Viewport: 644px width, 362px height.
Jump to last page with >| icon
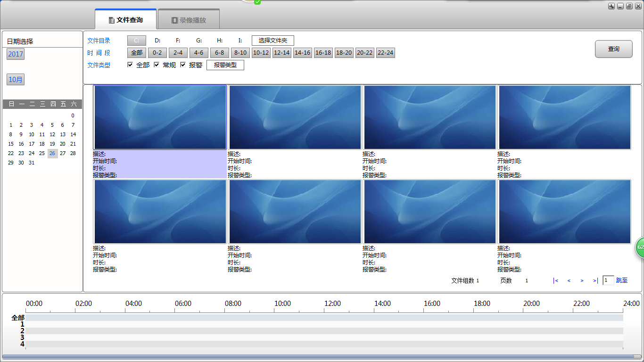click(x=595, y=280)
